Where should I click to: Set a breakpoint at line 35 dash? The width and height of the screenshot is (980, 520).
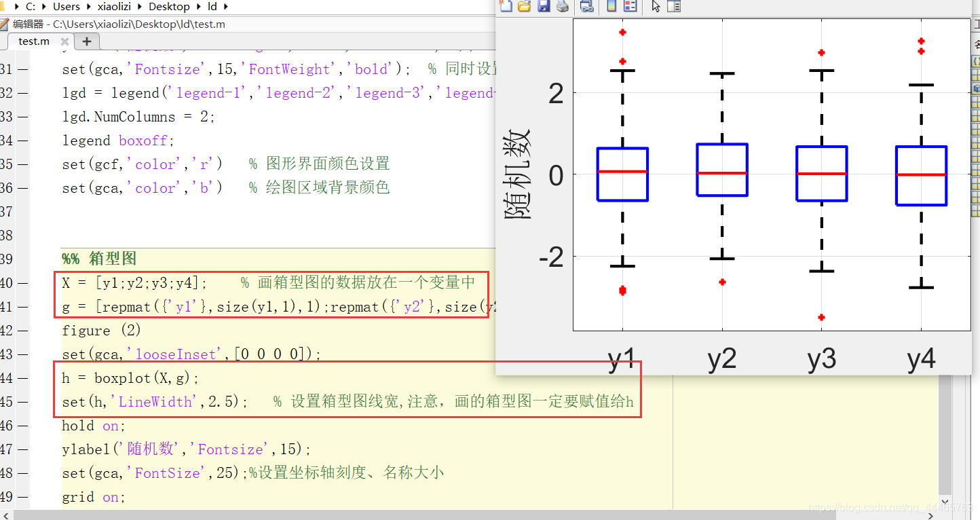(x=23, y=164)
